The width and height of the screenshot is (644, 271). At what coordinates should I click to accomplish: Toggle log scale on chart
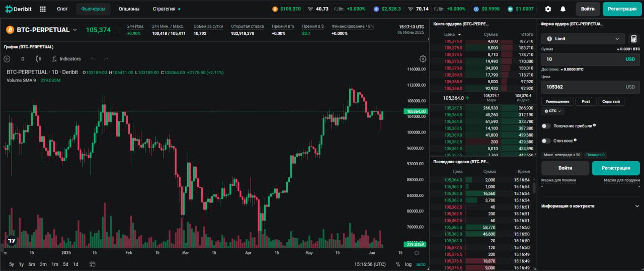(408, 264)
